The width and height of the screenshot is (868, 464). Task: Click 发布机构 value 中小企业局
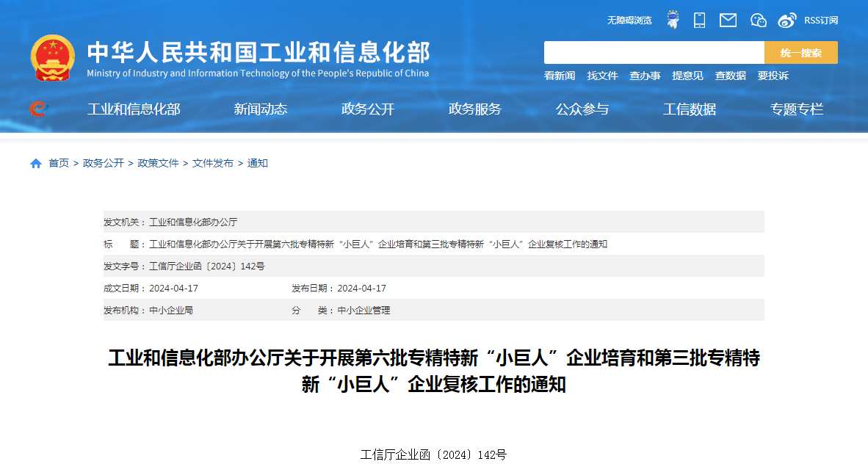[x=171, y=311]
